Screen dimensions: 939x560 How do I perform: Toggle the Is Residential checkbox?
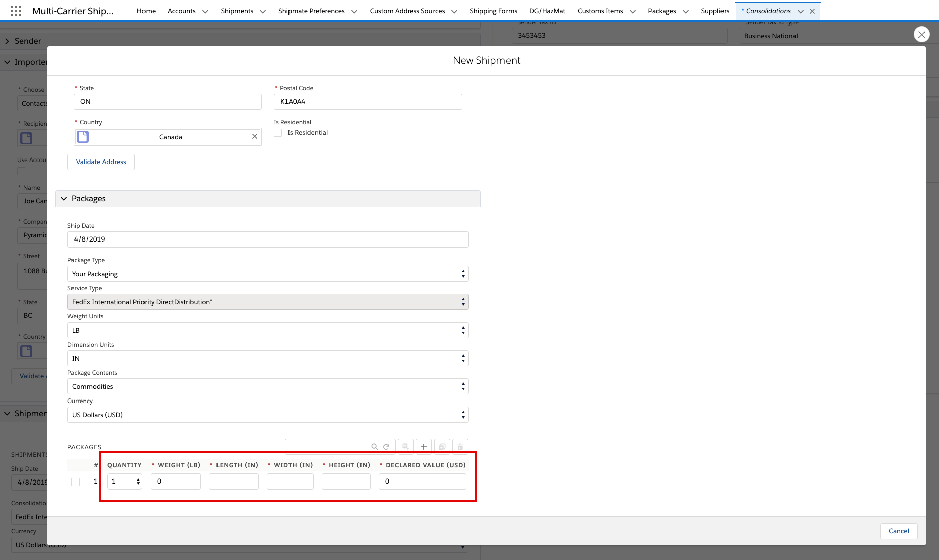278,133
